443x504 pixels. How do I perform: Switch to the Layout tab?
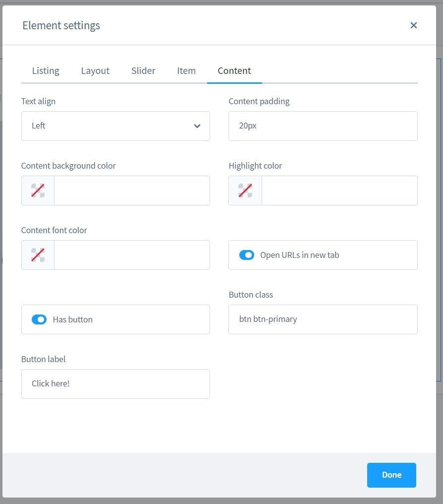(95, 70)
